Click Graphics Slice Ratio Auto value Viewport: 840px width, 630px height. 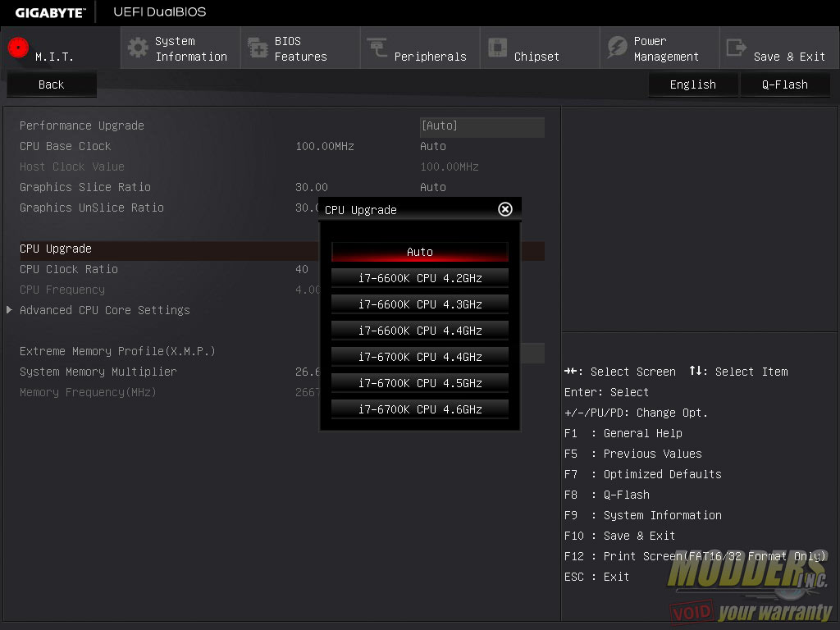433,188
